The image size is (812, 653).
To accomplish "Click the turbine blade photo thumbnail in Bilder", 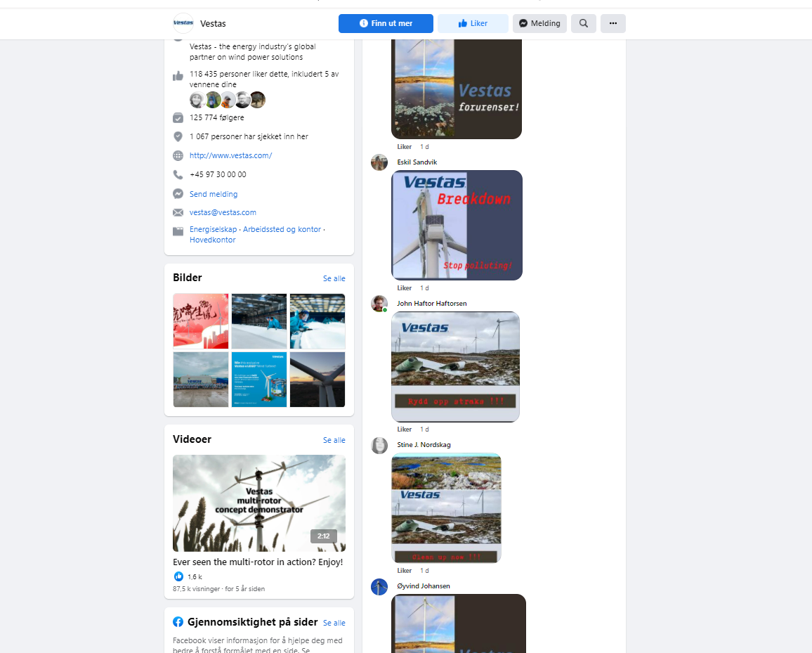I will pos(317,380).
